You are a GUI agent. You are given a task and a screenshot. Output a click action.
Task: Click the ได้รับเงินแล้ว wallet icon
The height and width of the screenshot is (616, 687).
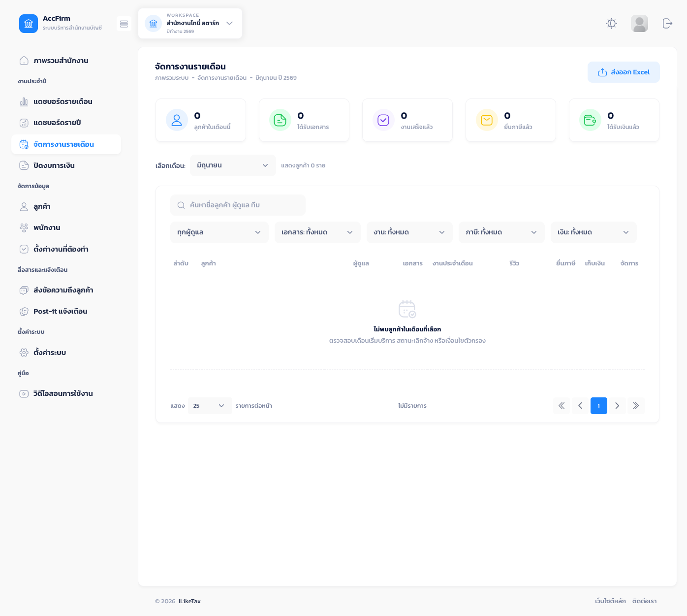click(590, 120)
